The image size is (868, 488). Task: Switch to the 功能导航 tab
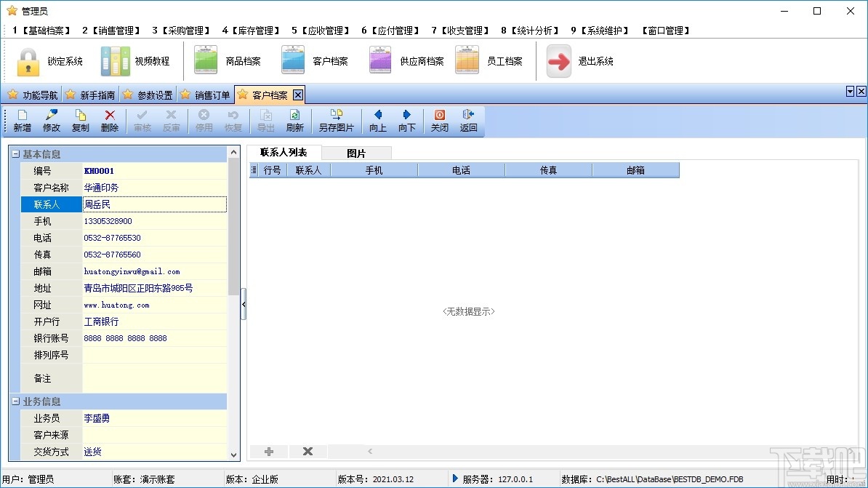pos(33,95)
